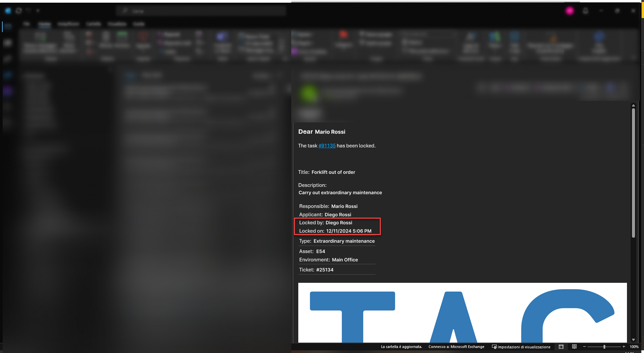Click the locked date '12/11/2024 5:06 PM'
Viewport: 644px width, 353px height.
(349, 231)
